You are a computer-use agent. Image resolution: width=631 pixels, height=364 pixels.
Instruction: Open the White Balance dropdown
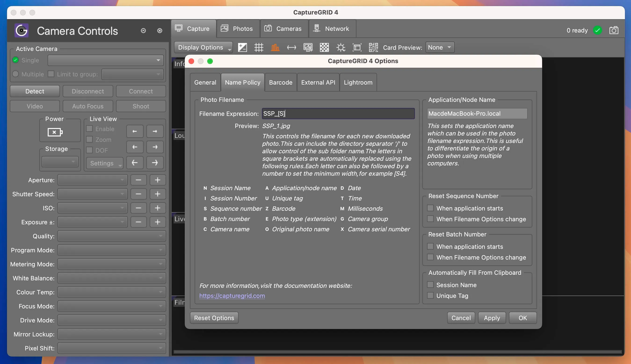[112, 278]
